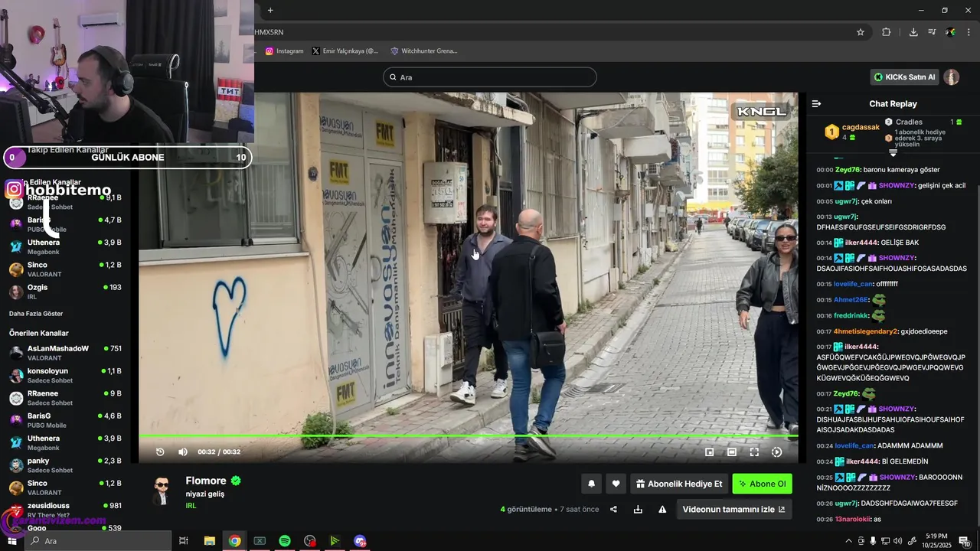This screenshot has height=551, width=980.
Task: Report the clip with the warning icon
Action: pyautogui.click(x=662, y=509)
